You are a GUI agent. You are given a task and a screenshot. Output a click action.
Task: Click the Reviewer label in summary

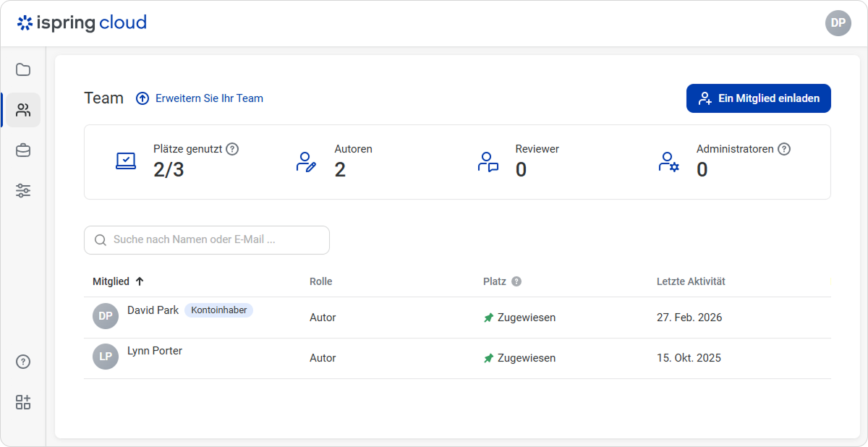[537, 149]
